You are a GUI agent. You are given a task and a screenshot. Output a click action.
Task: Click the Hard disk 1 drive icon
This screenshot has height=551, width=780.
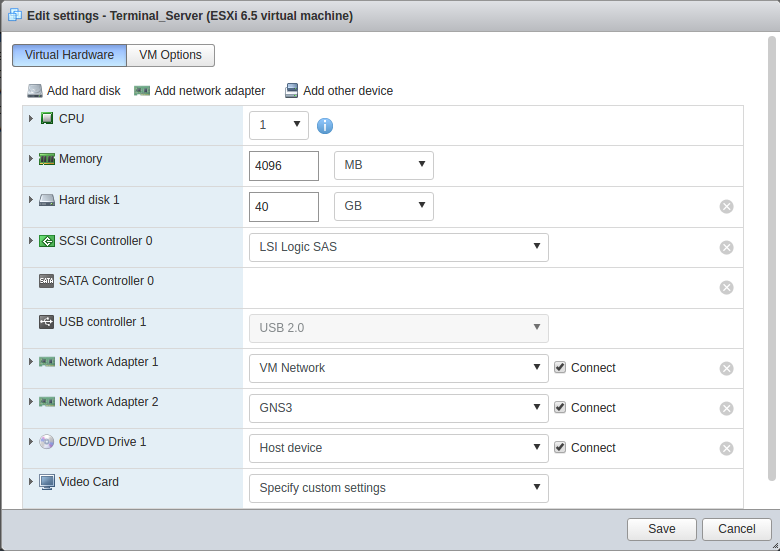click(x=47, y=200)
